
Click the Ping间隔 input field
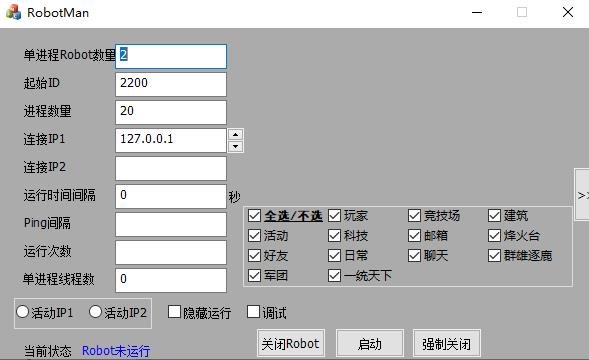(171, 224)
